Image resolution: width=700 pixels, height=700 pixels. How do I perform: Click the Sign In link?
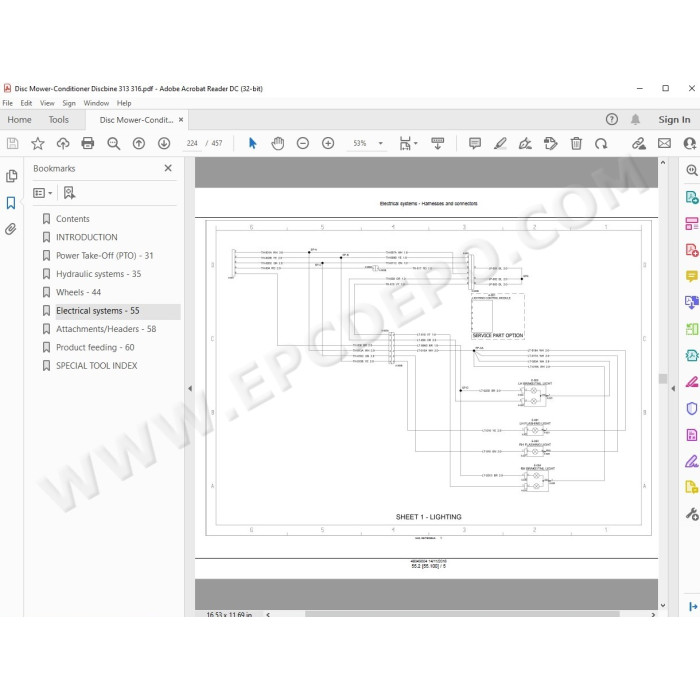pos(674,120)
